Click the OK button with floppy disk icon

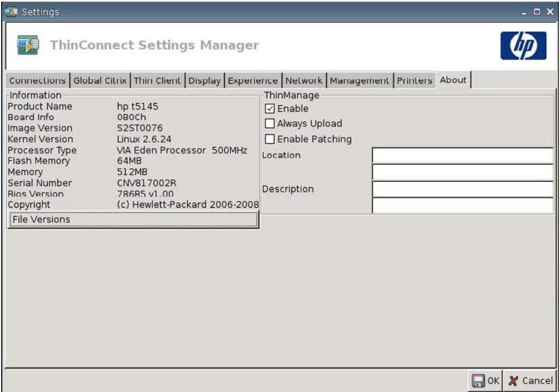485,380
